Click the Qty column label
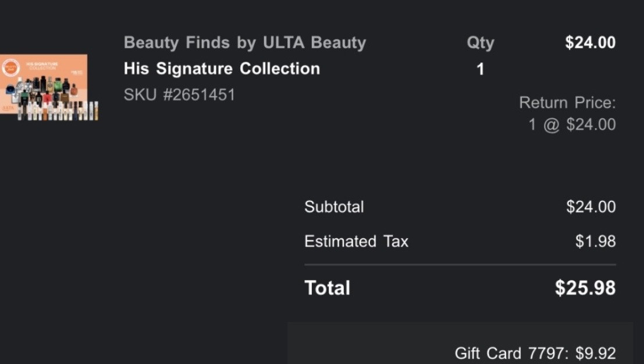The width and height of the screenshot is (644, 364). click(x=480, y=43)
